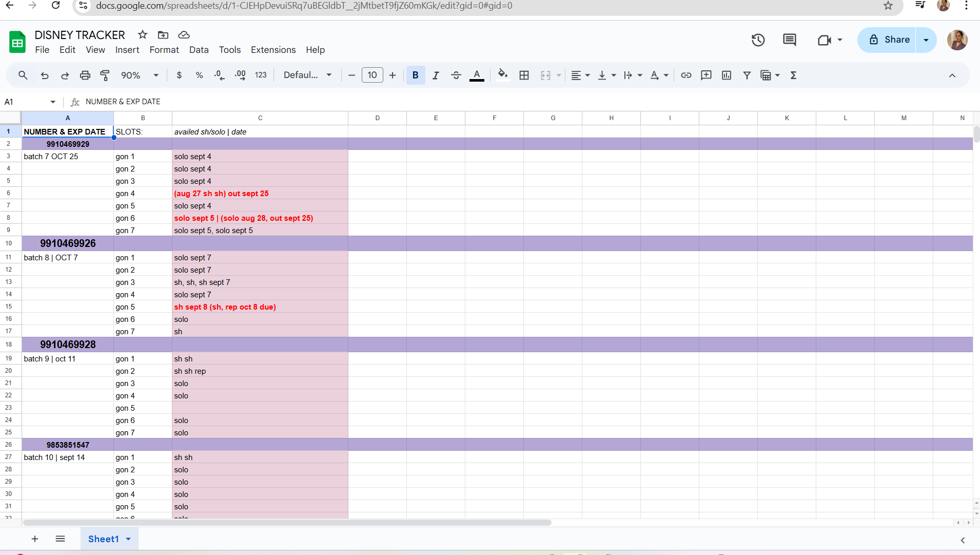Click the undo arrow icon

[x=45, y=75]
